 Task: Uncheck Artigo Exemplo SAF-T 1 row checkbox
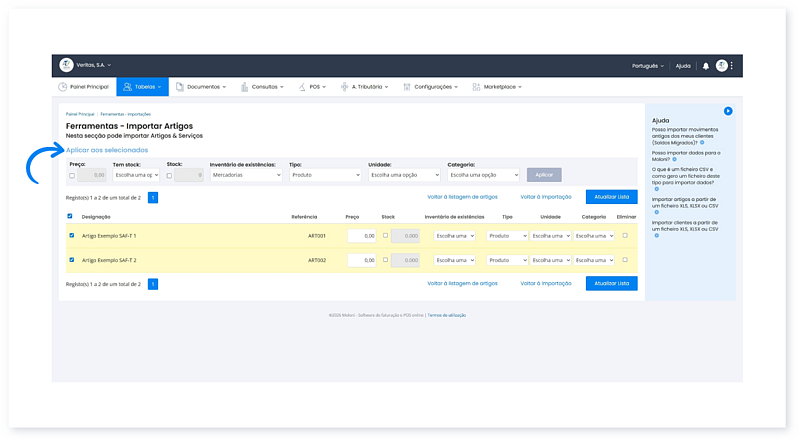(71, 235)
